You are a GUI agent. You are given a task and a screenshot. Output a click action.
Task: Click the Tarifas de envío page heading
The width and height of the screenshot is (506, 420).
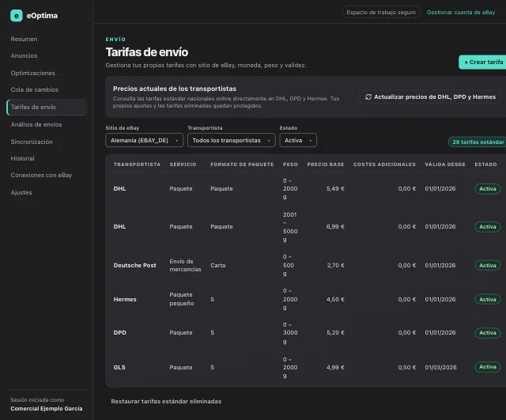click(147, 52)
